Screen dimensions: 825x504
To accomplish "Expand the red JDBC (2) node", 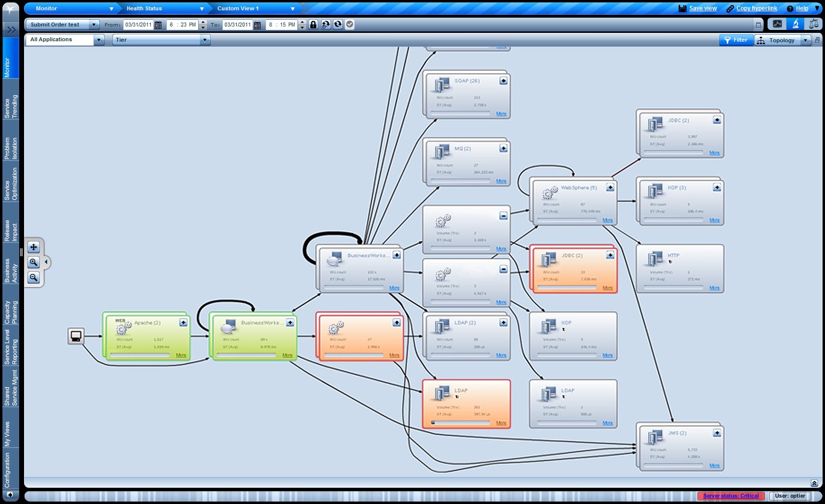I will point(610,255).
